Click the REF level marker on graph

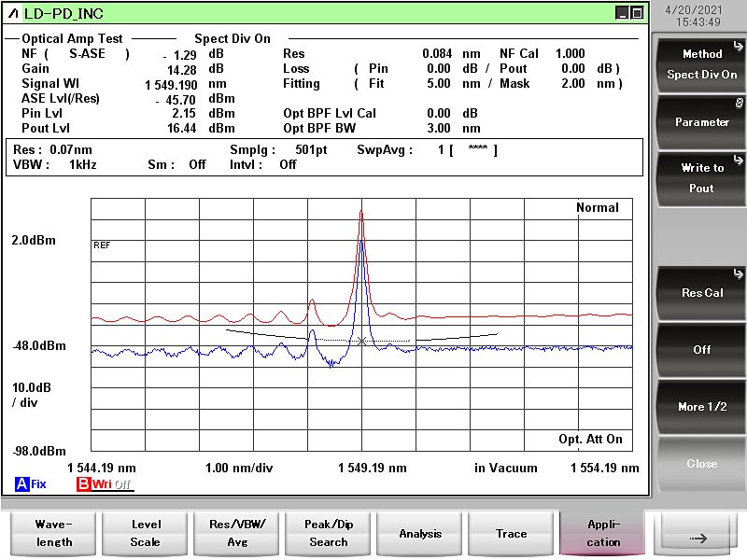pos(102,245)
